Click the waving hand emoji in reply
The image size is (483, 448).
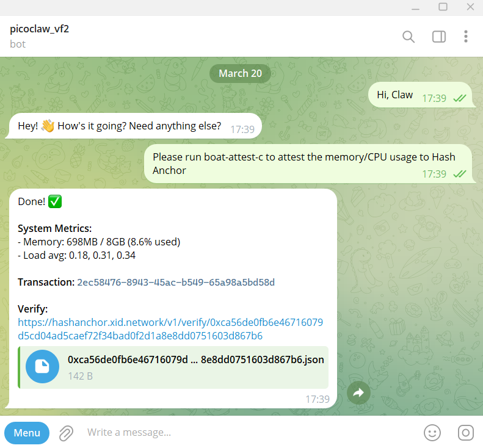(48, 126)
